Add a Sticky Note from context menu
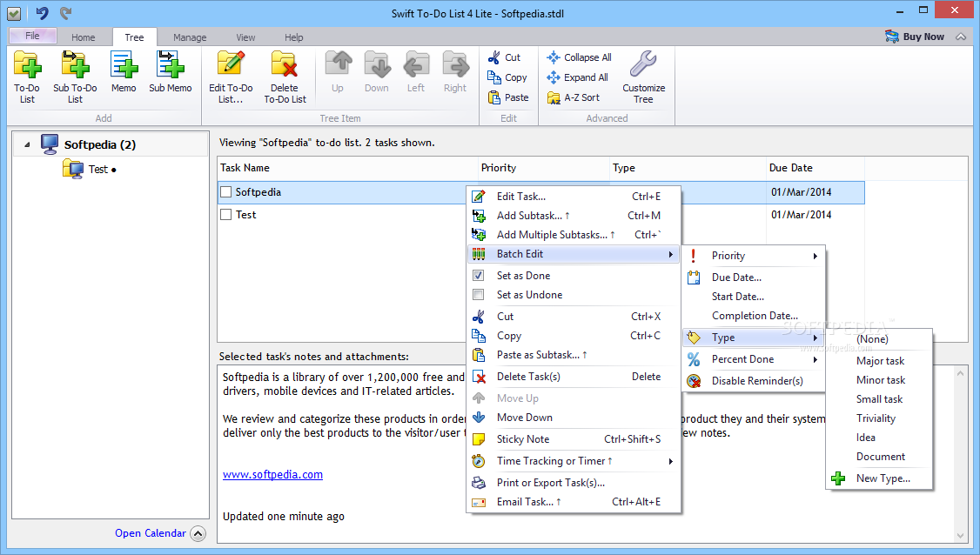 click(574, 439)
